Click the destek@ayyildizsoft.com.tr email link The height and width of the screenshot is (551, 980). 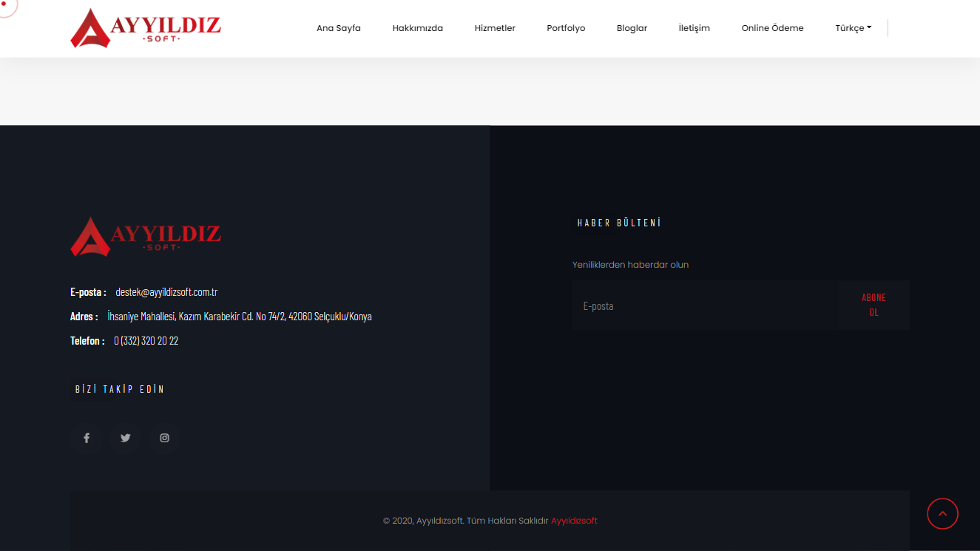click(166, 292)
